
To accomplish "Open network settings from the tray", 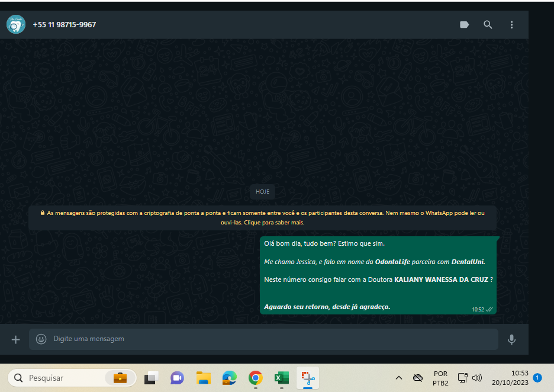I will coord(462,378).
